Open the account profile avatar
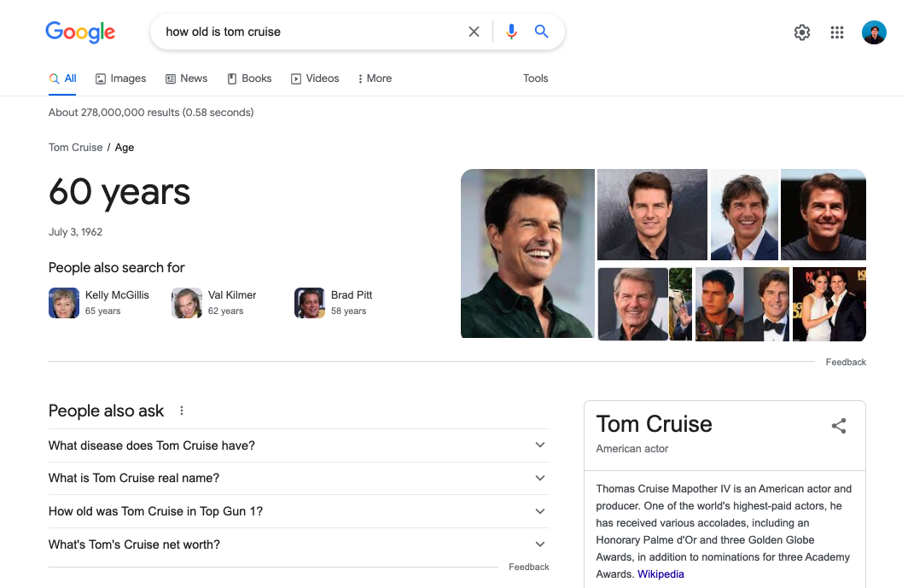 point(874,32)
